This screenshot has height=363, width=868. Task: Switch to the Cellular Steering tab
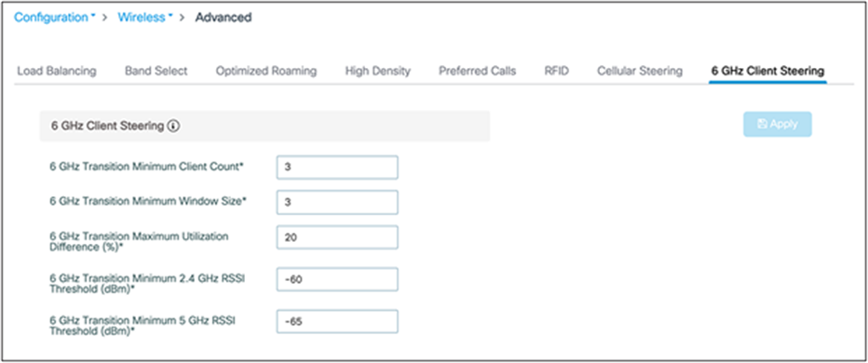tap(640, 71)
